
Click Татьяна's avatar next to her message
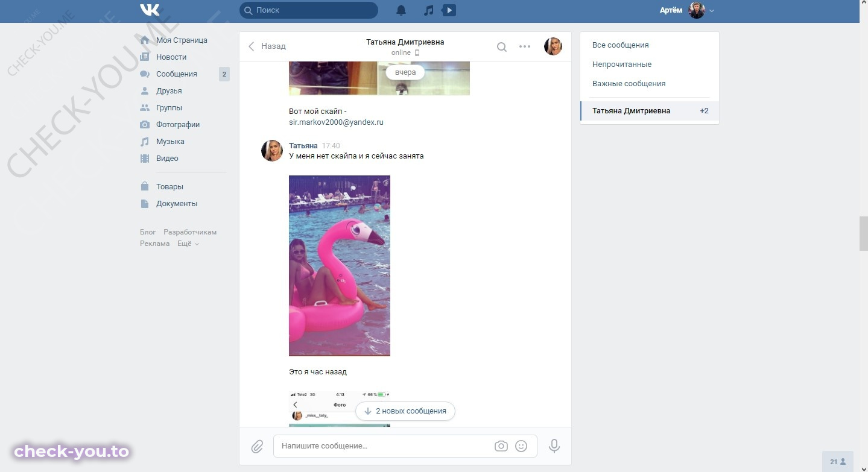click(x=272, y=151)
